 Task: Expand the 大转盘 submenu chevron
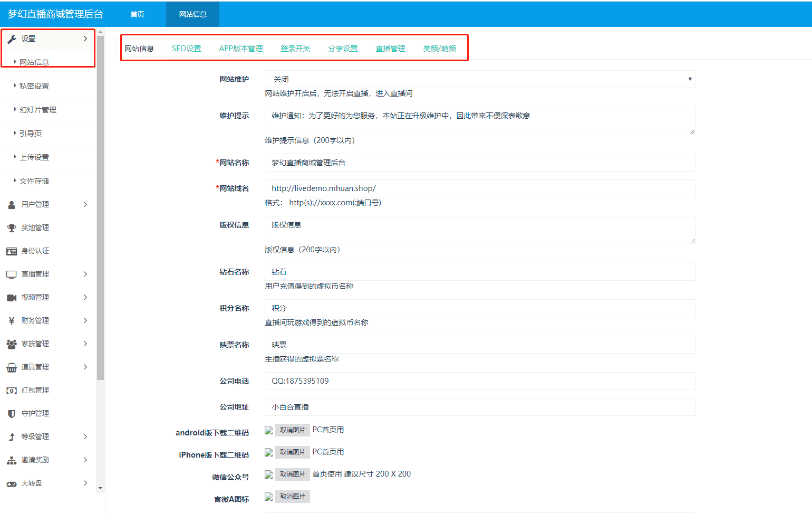(85, 483)
